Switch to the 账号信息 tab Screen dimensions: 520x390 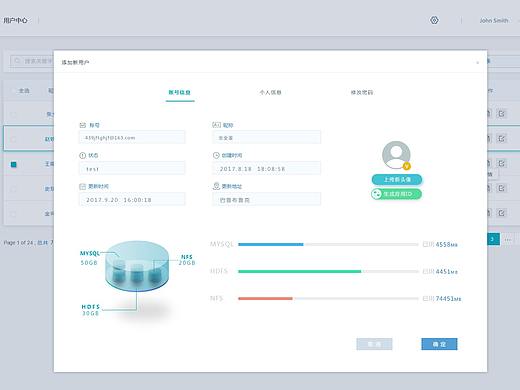[180, 92]
